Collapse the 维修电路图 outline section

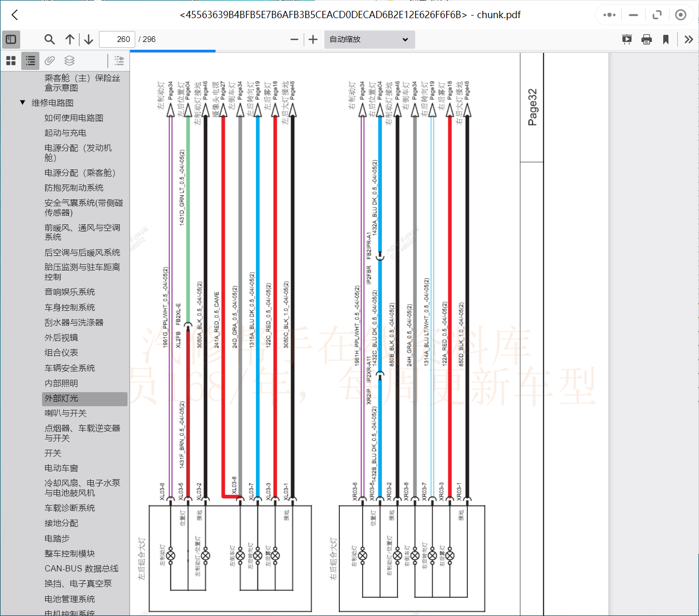click(x=22, y=103)
